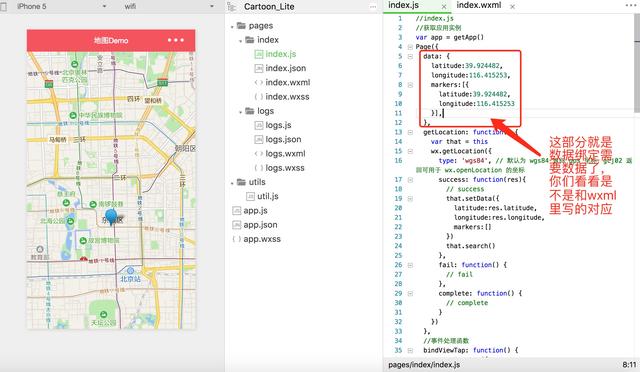This screenshot has width=640, height=372.
Task: Click the three-dots menu in 地图Demo header
Action: click(x=176, y=40)
